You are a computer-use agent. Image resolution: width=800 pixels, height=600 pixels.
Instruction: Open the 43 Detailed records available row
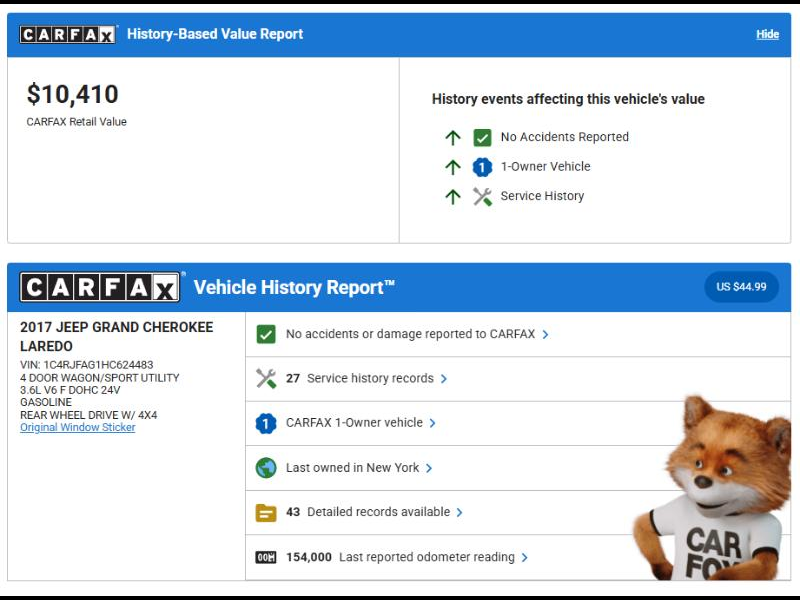(x=368, y=512)
